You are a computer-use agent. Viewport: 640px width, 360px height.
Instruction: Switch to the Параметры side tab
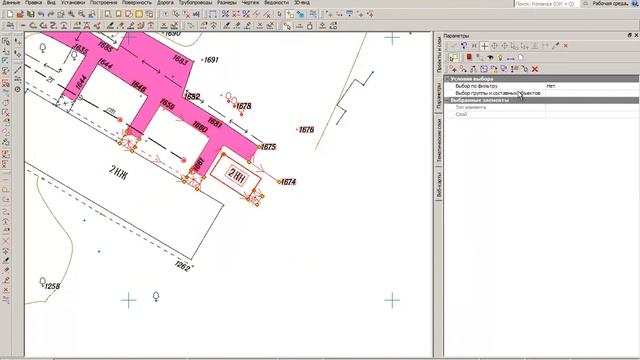[439, 96]
